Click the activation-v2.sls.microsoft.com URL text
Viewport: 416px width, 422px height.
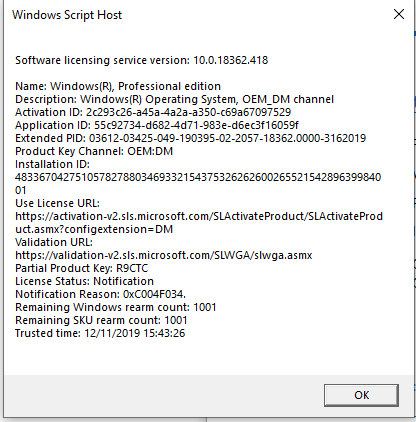(199, 223)
